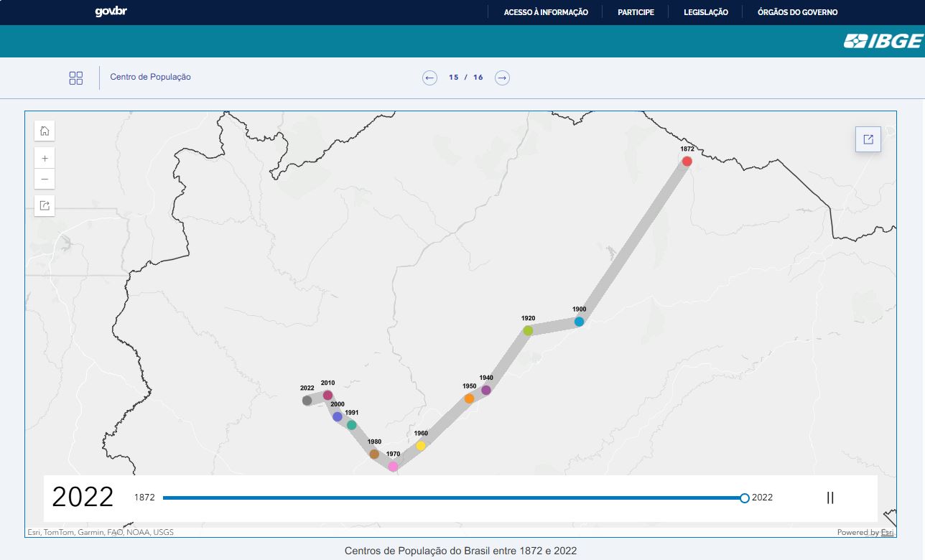Pause the time slider animation
This screenshot has width=925, height=560.
tap(830, 498)
